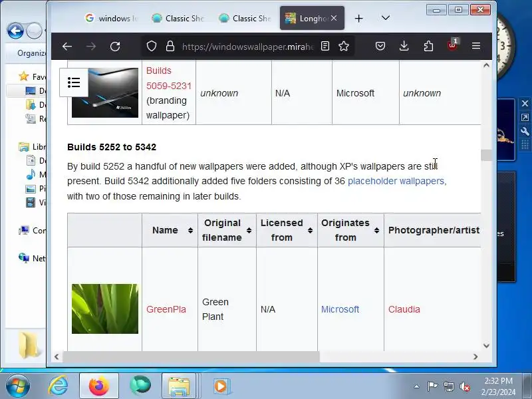Click the desktop clock gadget
The width and height of the screenshot is (532, 399).
(505, 45)
